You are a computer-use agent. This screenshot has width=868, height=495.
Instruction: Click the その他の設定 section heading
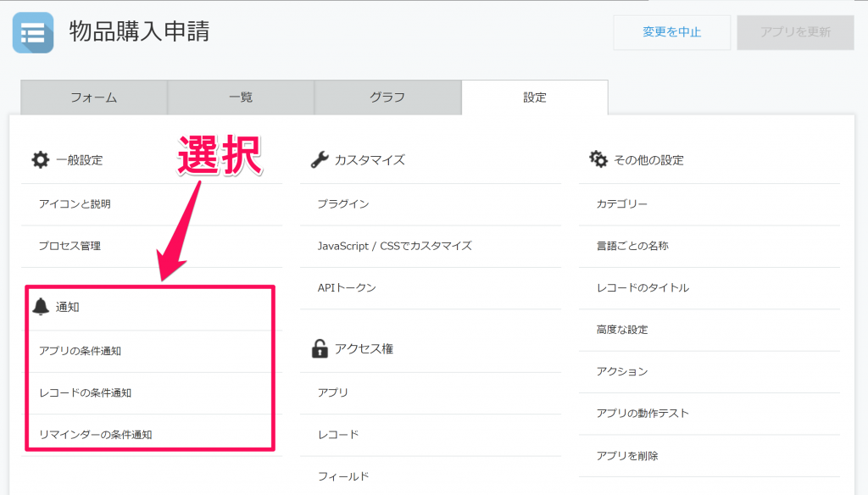(x=648, y=160)
